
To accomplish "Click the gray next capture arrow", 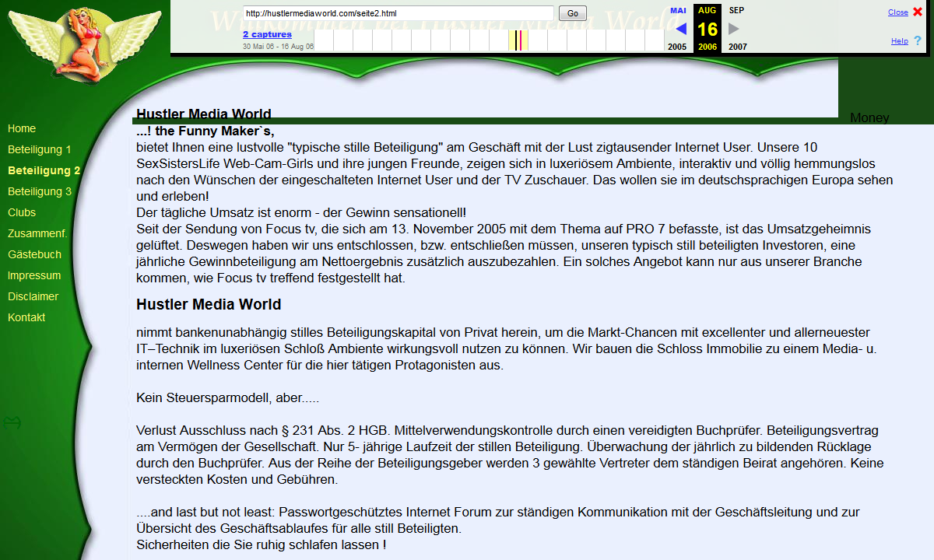I will point(733,29).
